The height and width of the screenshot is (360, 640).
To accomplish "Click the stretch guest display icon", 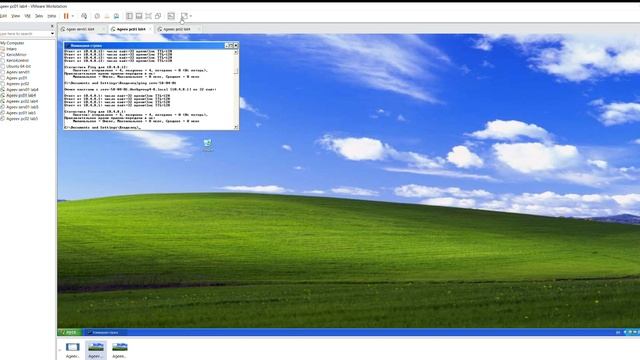I will (x=184, y=16).
